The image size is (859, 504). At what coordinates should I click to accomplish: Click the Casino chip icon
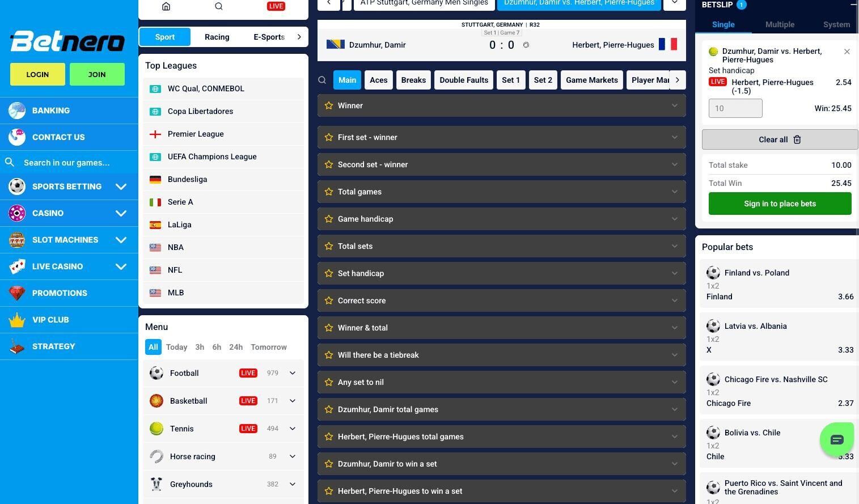pos(17,213)
